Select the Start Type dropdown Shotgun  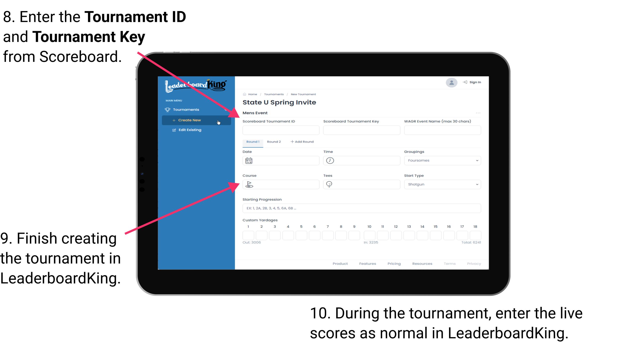point(441,184)
